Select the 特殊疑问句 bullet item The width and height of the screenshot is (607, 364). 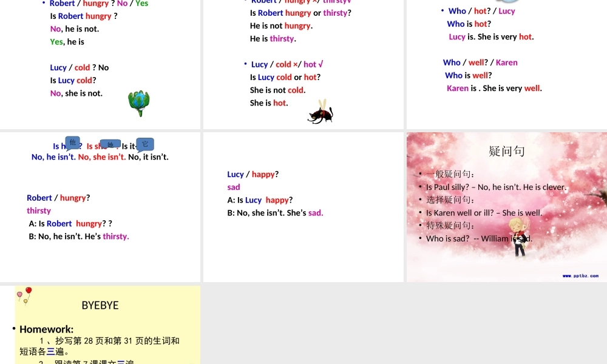450,226
